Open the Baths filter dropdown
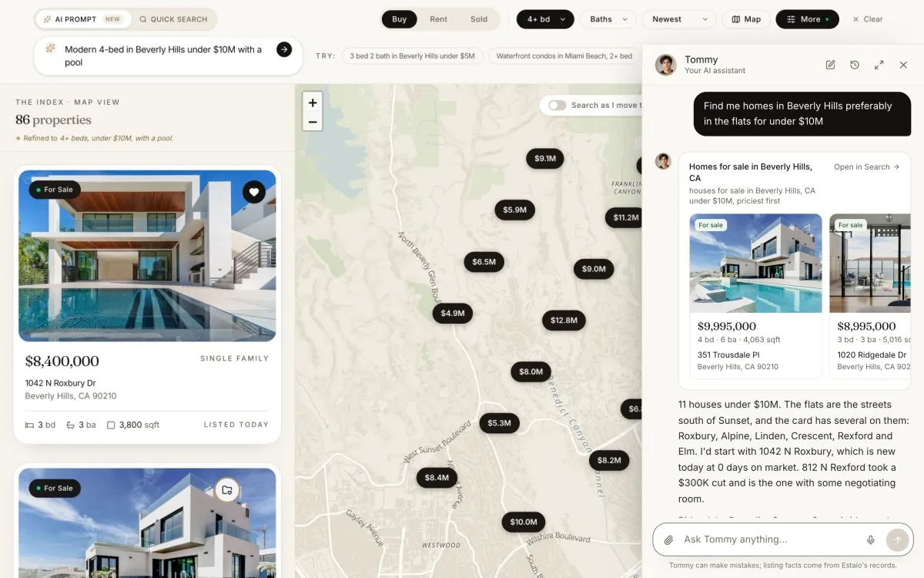Image resolution: width=924 pixels, height=578 pixels. click(608, 19)
